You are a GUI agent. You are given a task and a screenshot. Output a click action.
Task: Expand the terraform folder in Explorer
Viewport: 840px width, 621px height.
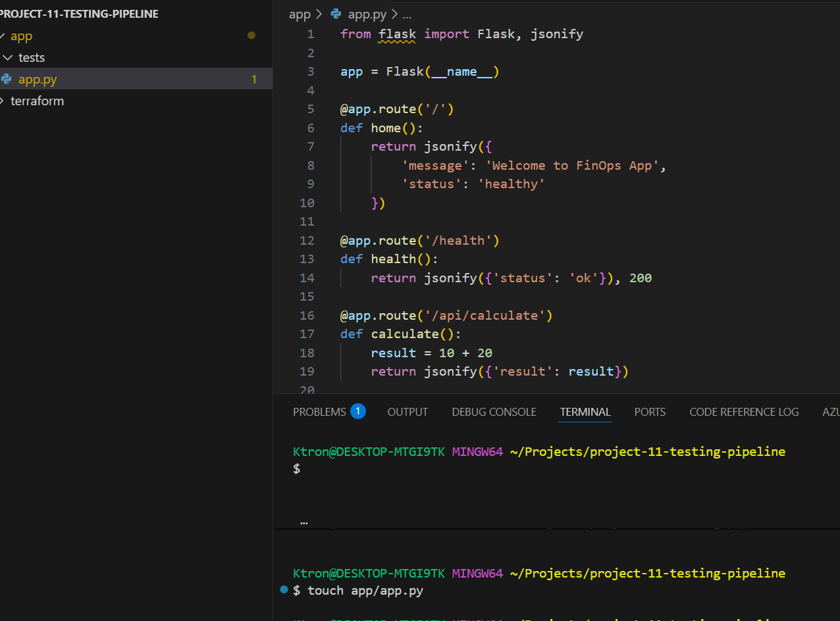pos(37,101)
